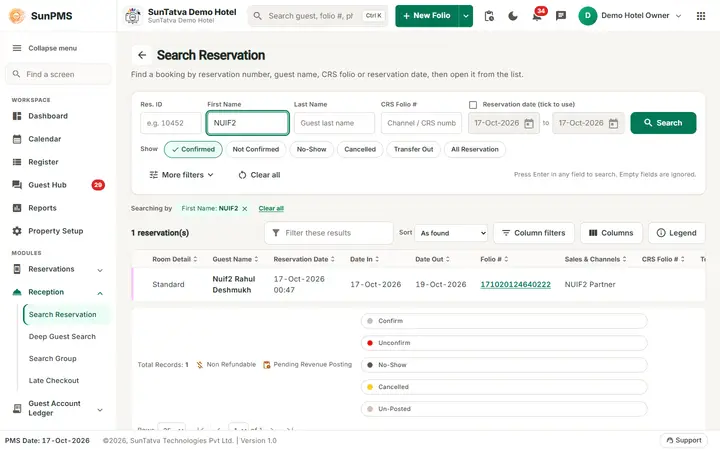Viewport: 720px width, 450px height.
Task: Open the from-date calendar picker icon
Action: coord(529,123)
